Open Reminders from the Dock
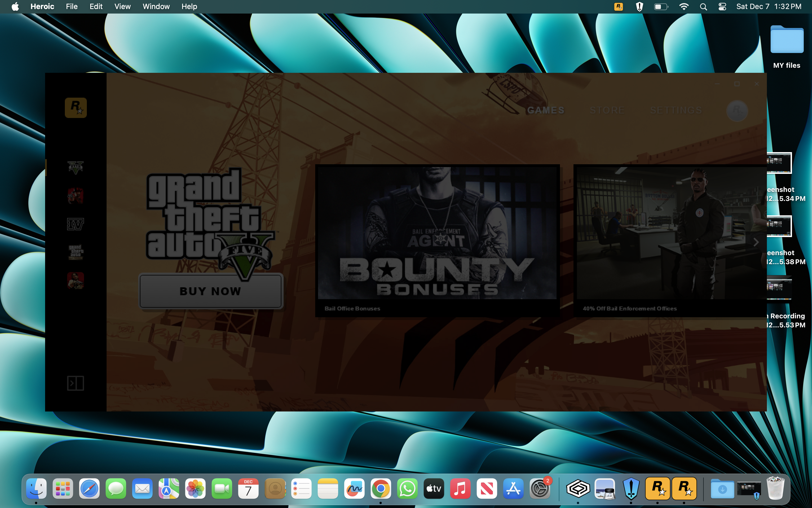 click(x=301, y=489)
